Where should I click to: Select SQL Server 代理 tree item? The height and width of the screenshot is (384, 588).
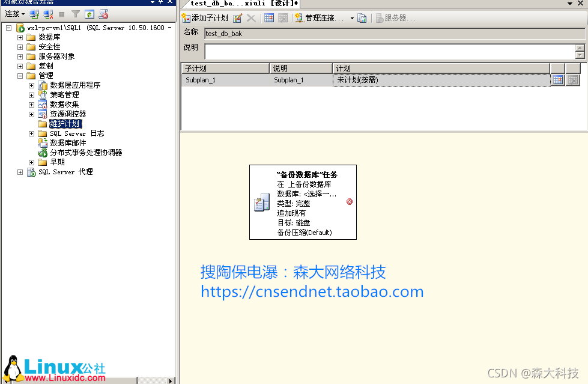[65, 172]
